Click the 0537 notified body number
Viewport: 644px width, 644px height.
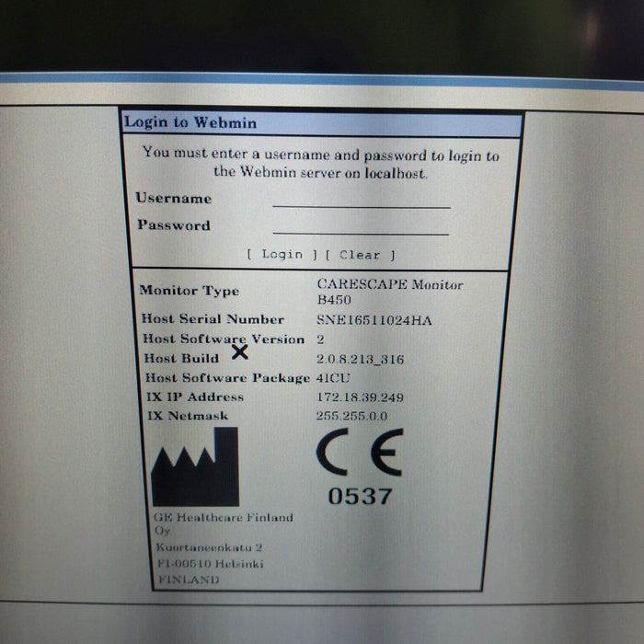click(x=360, y=496)
